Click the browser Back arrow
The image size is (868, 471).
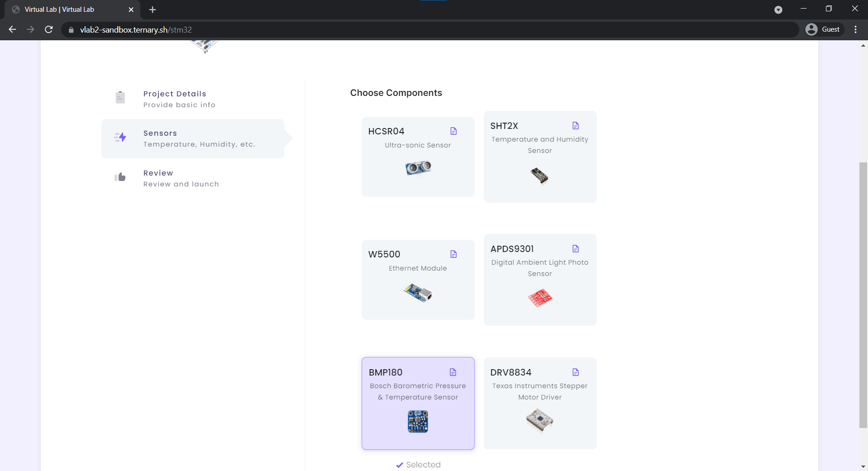(12, 29)
